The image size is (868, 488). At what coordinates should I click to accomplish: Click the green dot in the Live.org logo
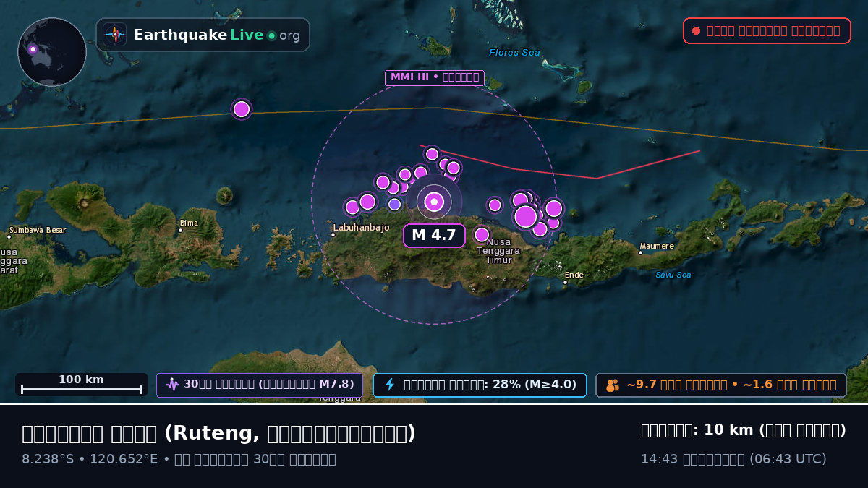271,35
